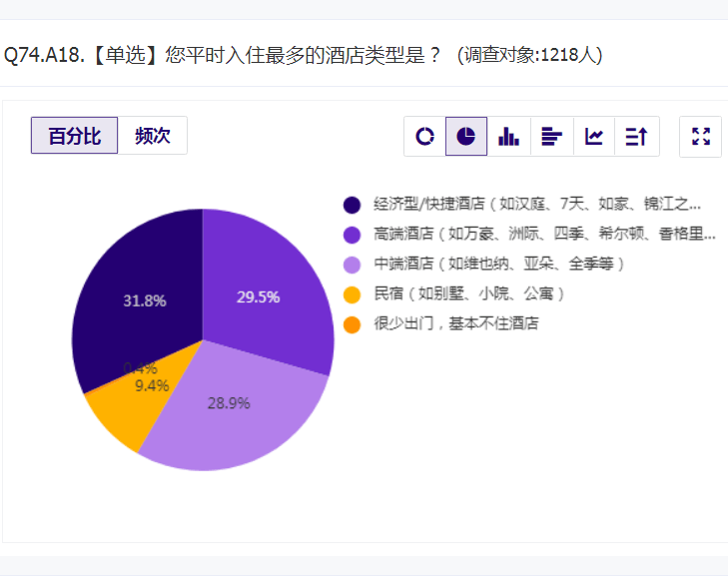
Task: Click the 民宿 legend label
Action: [x=470, y=294]
